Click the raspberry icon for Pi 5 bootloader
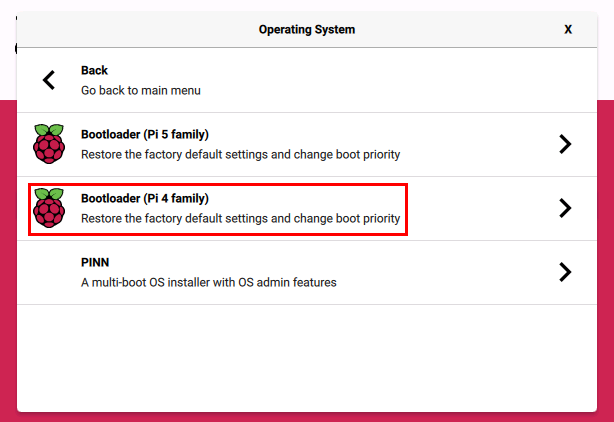The width and height of the screenshot is (614, 422). [x=48, y=144]
